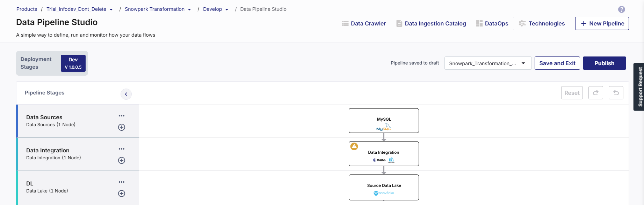Click the 'Deployment Stages' label
Image resolution: width=644 pixels, height=205 pixels.
coord(36,63)
